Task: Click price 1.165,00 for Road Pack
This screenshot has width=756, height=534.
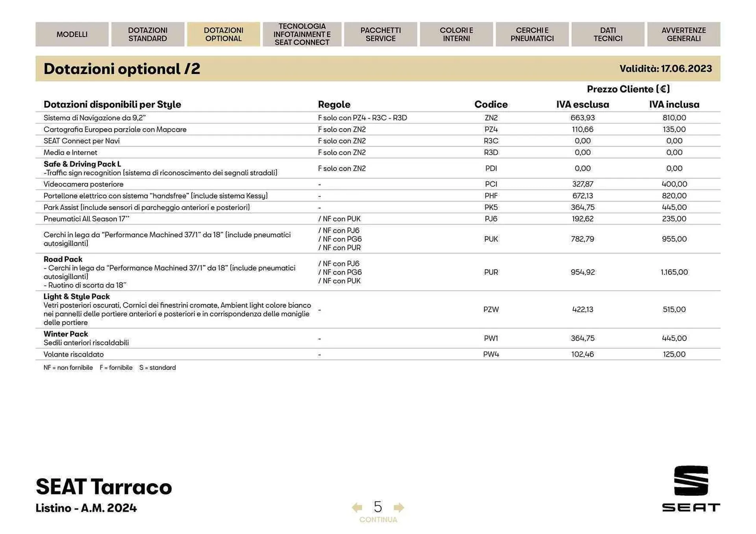Action: click(x=674, y=272)
